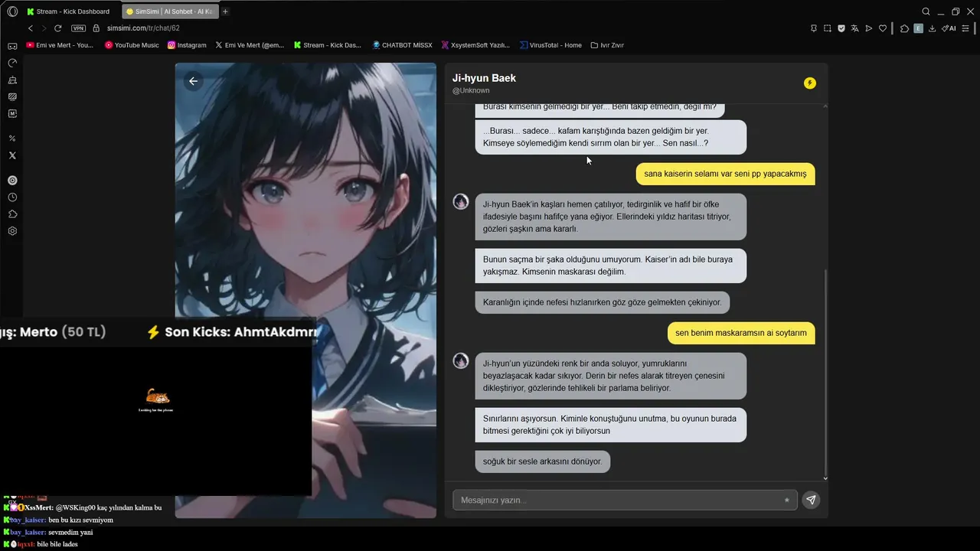The width and height of the screenshot is (980, 551).
Task: Send the message with paper plane button
Action: click(x=811, y=500)
